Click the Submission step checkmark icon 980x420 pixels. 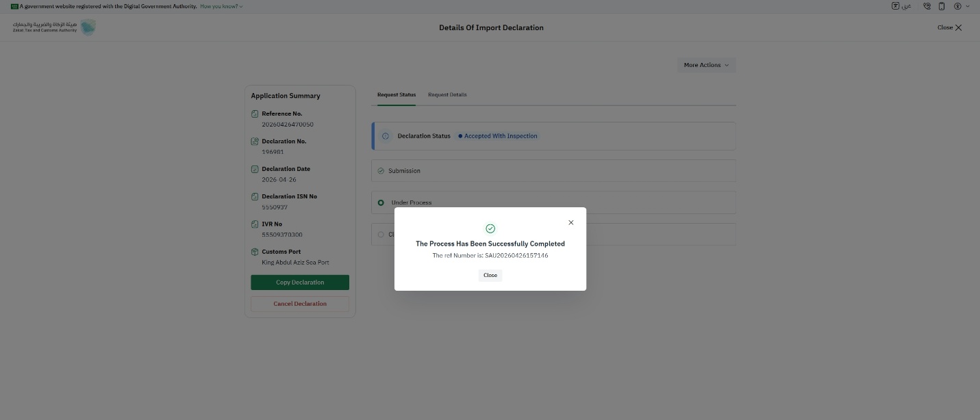click(x=381, y=171)
